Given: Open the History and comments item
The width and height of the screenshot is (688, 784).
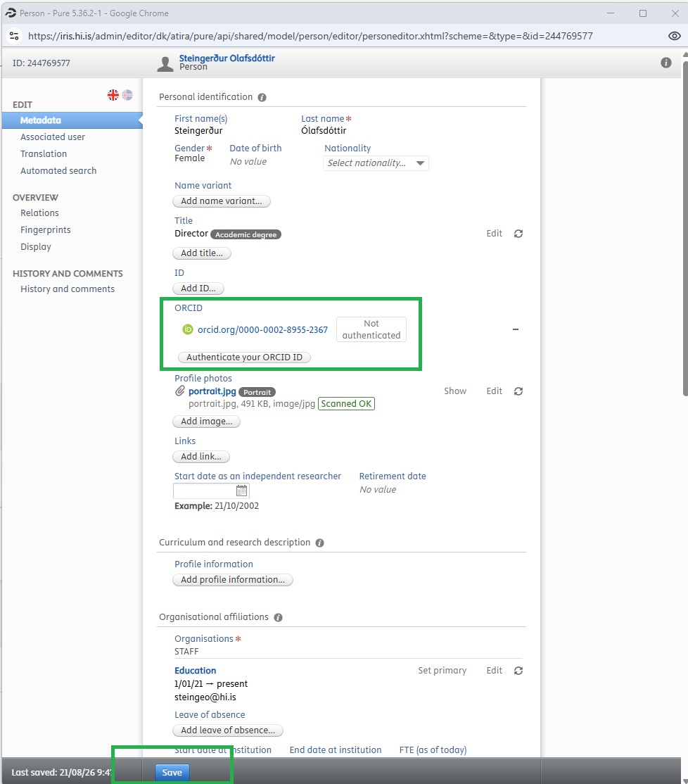Looking at the screenshot, I should (x=68, y=289).
